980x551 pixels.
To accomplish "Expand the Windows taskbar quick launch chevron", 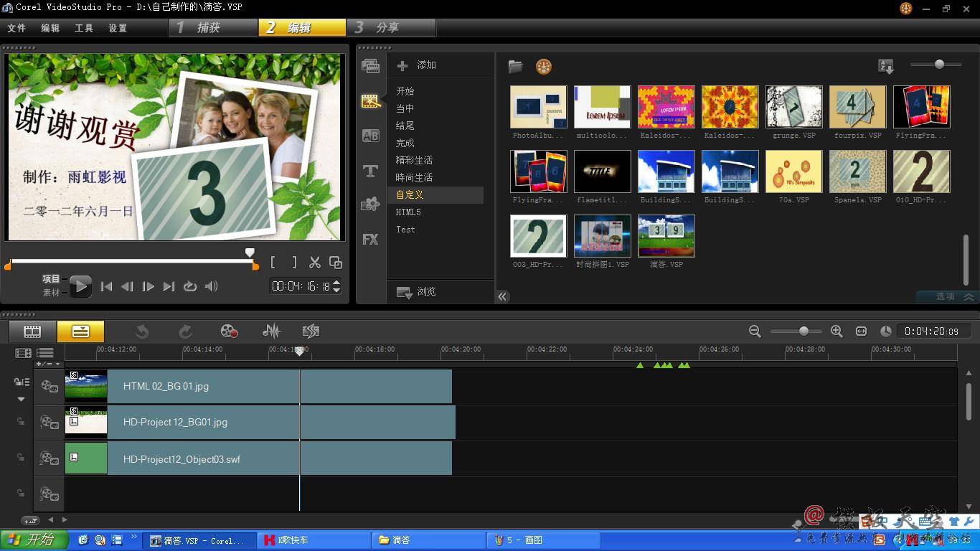I will [x=133, y=537].
